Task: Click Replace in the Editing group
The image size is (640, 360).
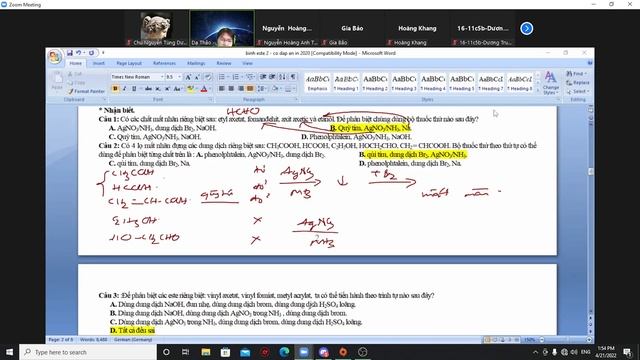Action: [x=578, y=82]
